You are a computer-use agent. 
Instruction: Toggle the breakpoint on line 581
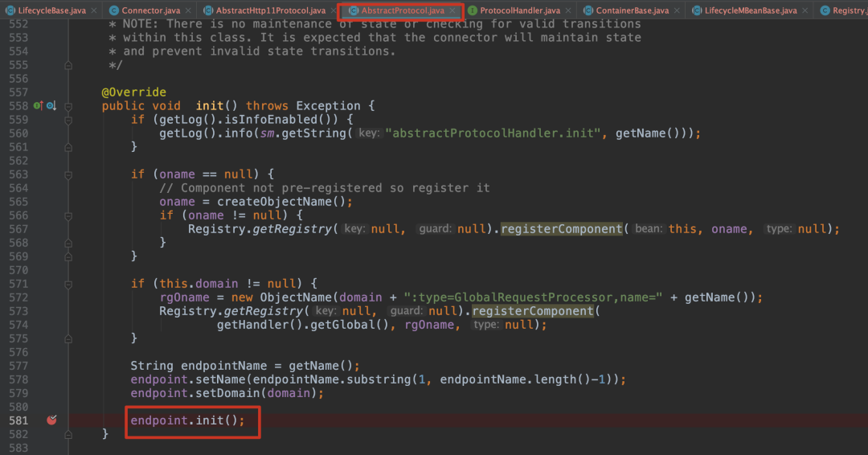(52, 420)
